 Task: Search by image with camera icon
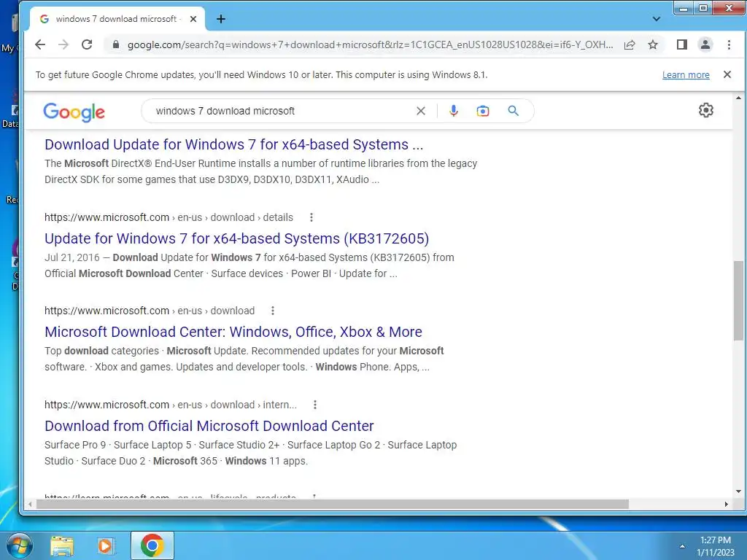483,111
